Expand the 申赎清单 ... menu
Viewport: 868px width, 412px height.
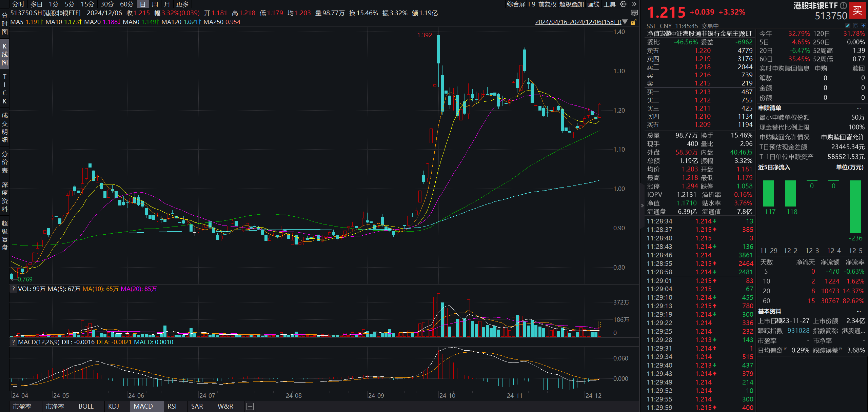(859, 108)
